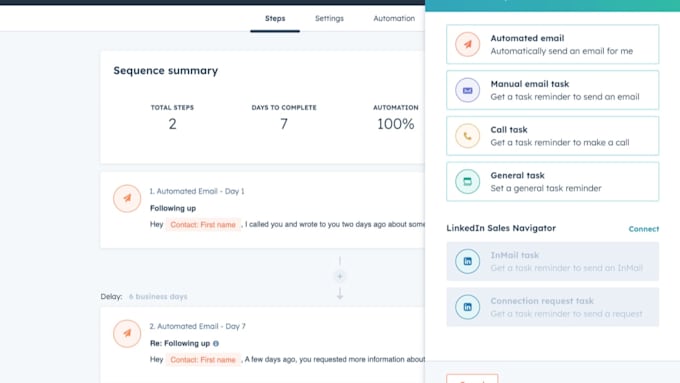
Task: Click the Automated email paper-plane icon in side panel
Action: 468,44
